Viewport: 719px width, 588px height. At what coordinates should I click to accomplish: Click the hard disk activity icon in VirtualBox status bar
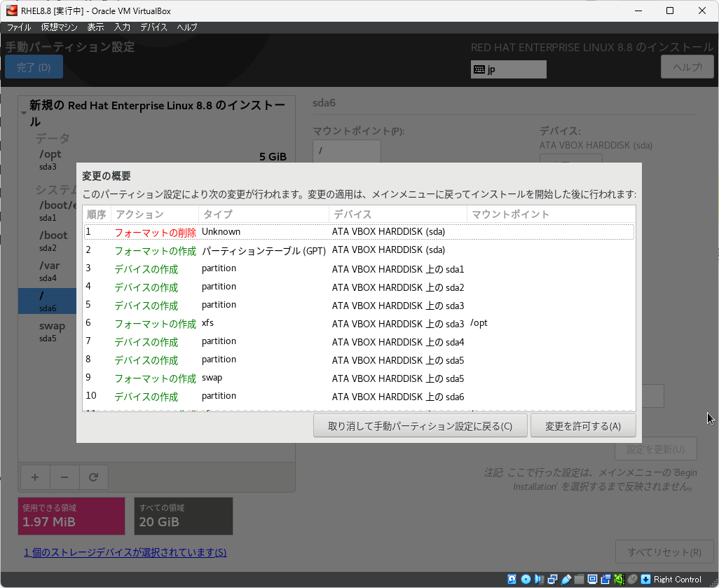point(512,580)
